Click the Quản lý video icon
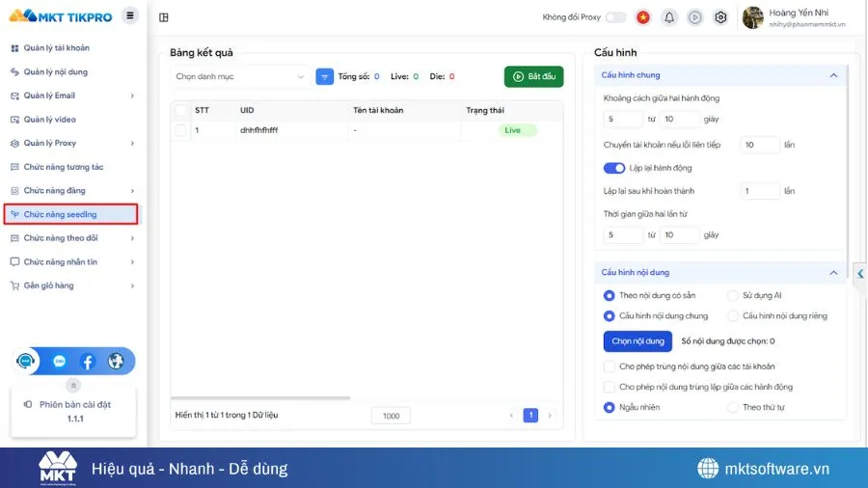Image resolution: width=868 pixels, height=488 pixels. (x=14, y=120)
